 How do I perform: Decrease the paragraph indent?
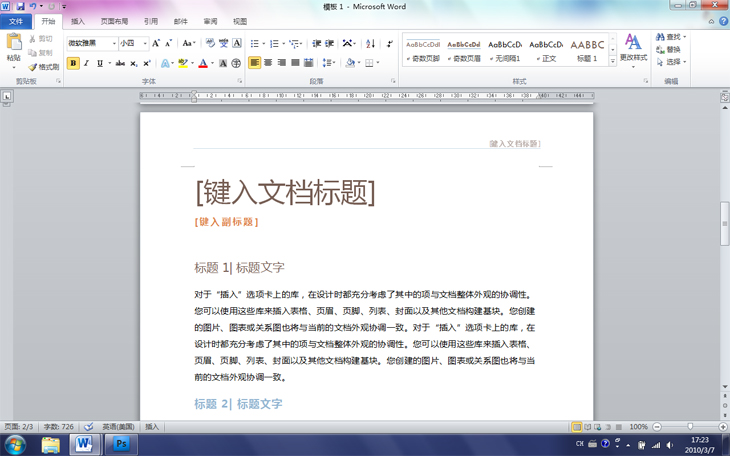(317, 43)
